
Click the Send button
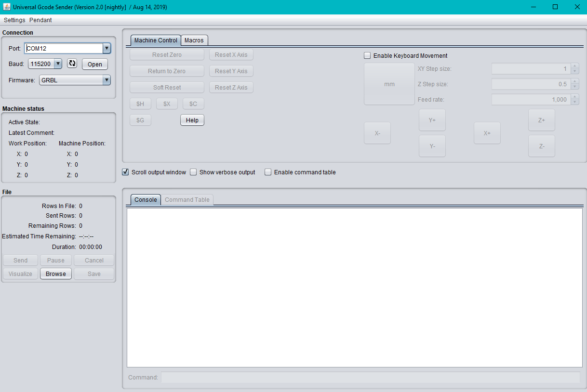pyautogui.click(x=20, y=260)
